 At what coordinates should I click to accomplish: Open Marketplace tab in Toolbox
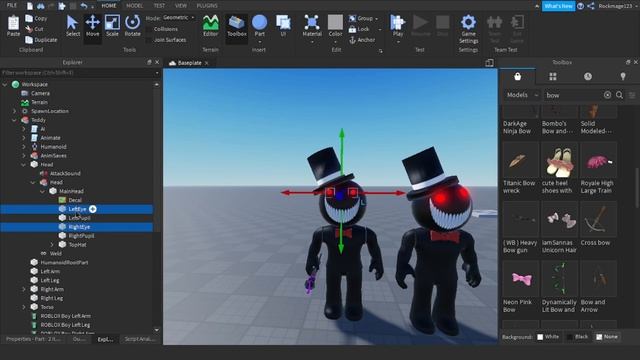[x=517, y=76]
